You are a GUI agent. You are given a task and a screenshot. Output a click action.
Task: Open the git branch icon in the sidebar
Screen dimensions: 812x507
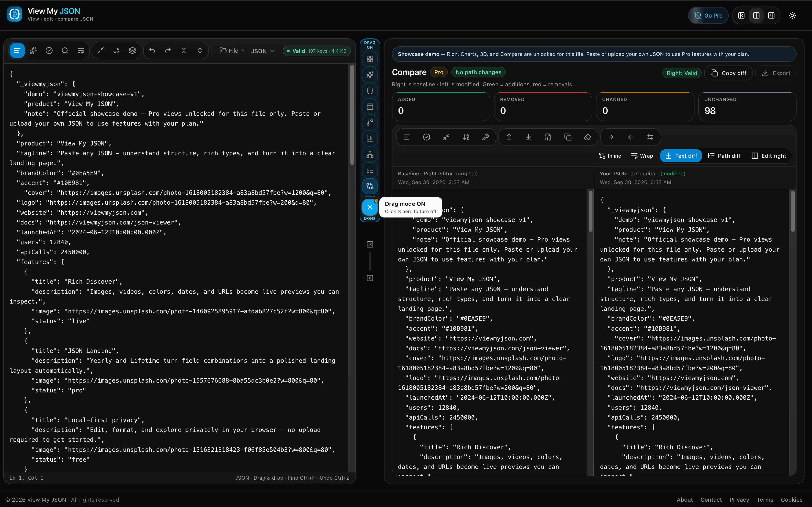(370, 123)
